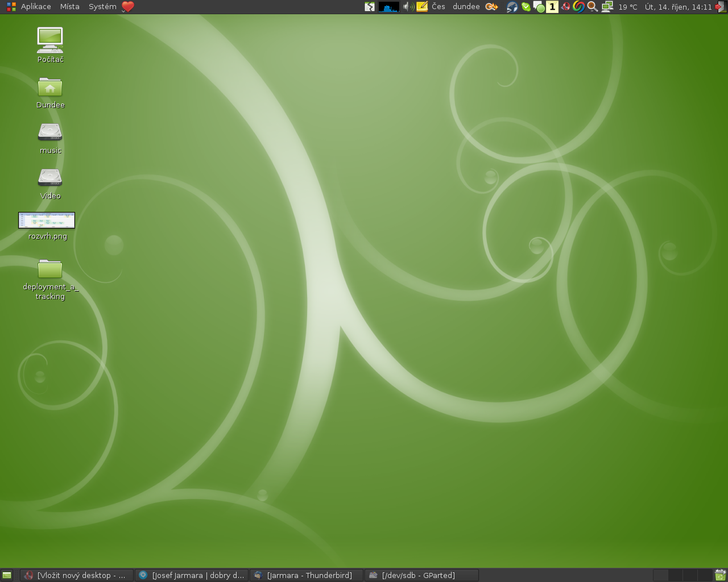Open the volume speaker control
Screen dimensions: 728x582
pyautogui.click(x=408, y=7)
